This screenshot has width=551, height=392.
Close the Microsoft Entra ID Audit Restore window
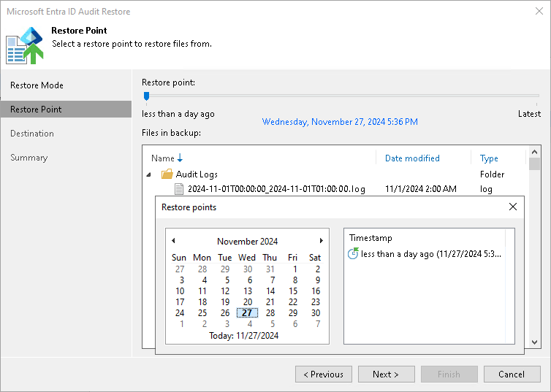(539, 11)
